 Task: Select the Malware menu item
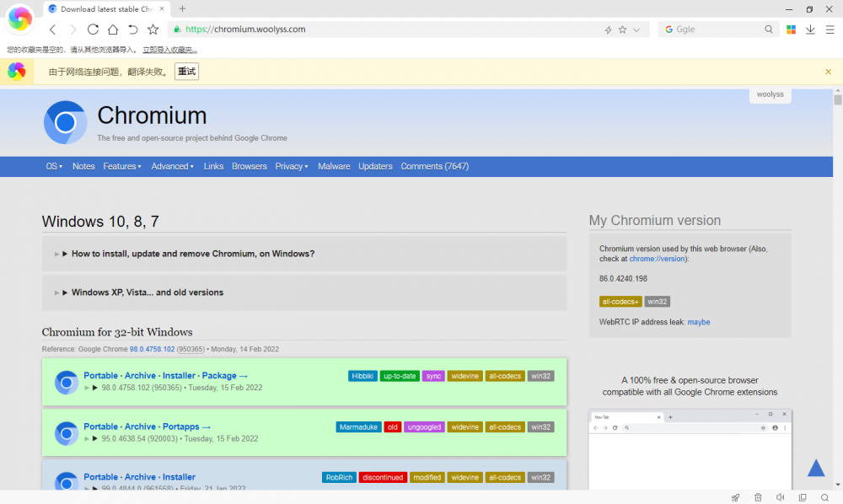[x=334, y=167]
